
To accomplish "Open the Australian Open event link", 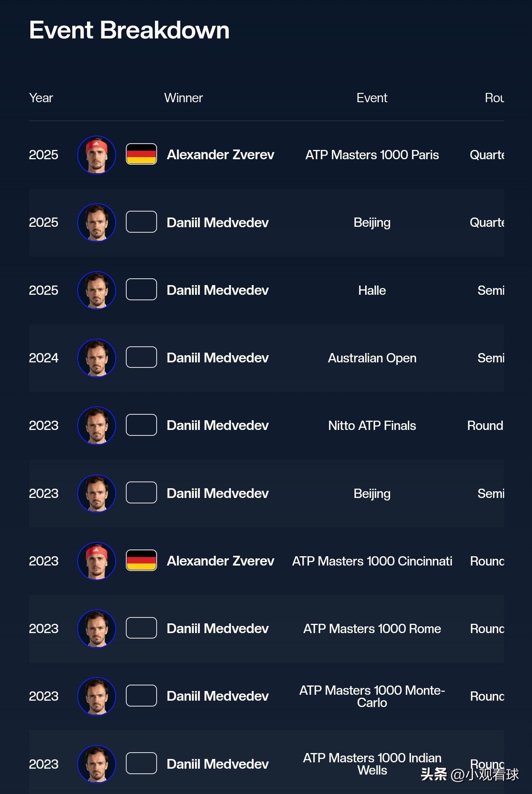I will click(x=372, y=358).
